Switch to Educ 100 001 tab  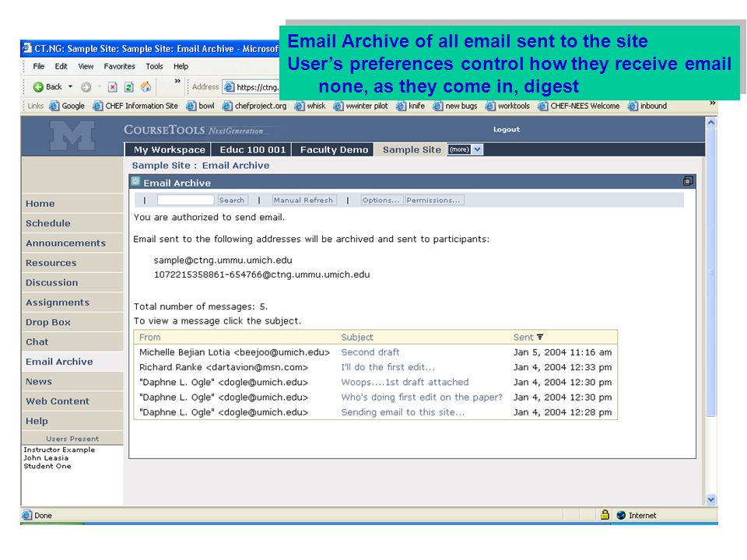(252, 149)
